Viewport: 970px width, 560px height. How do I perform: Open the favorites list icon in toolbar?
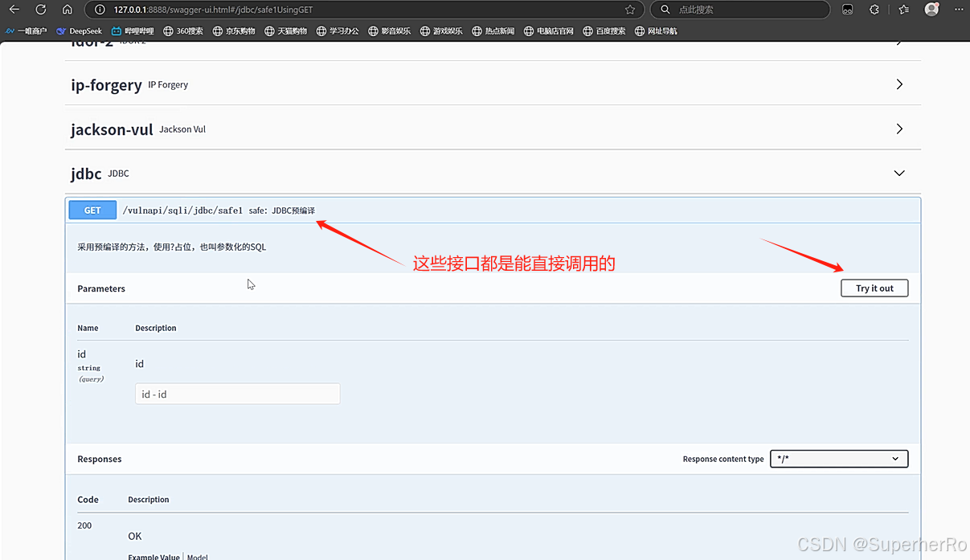click(904, 10)
